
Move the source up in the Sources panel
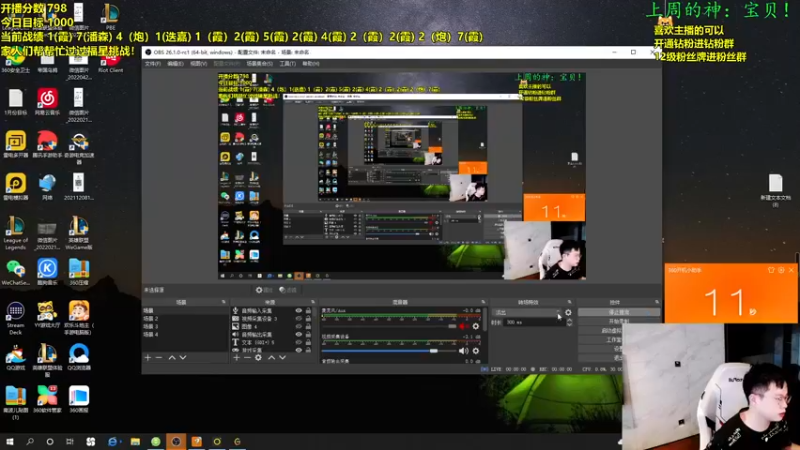(271, 358)
